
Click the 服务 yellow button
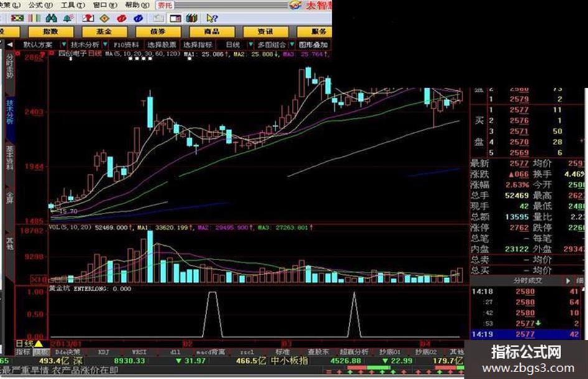click(315, 32)
